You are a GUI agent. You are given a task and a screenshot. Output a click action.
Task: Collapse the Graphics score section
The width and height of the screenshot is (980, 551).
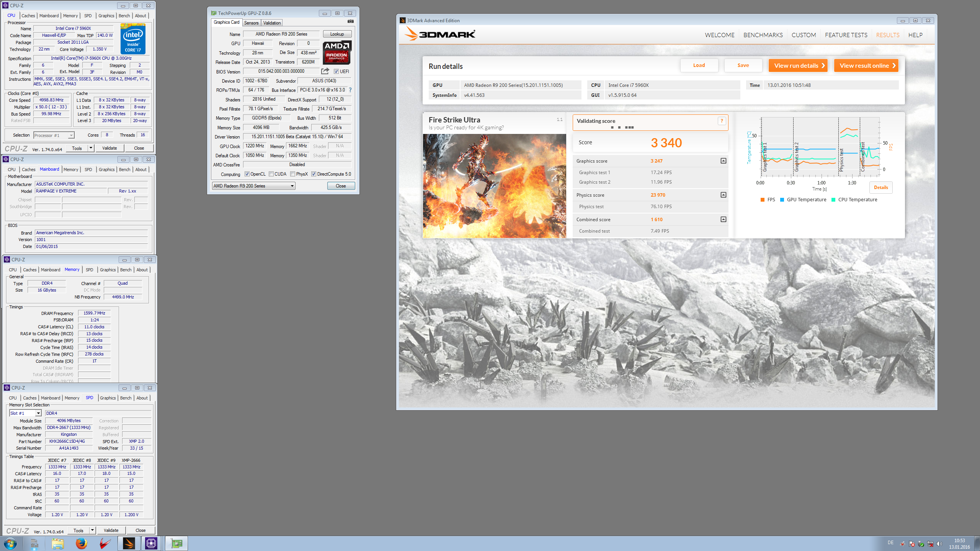pos(723,161)
